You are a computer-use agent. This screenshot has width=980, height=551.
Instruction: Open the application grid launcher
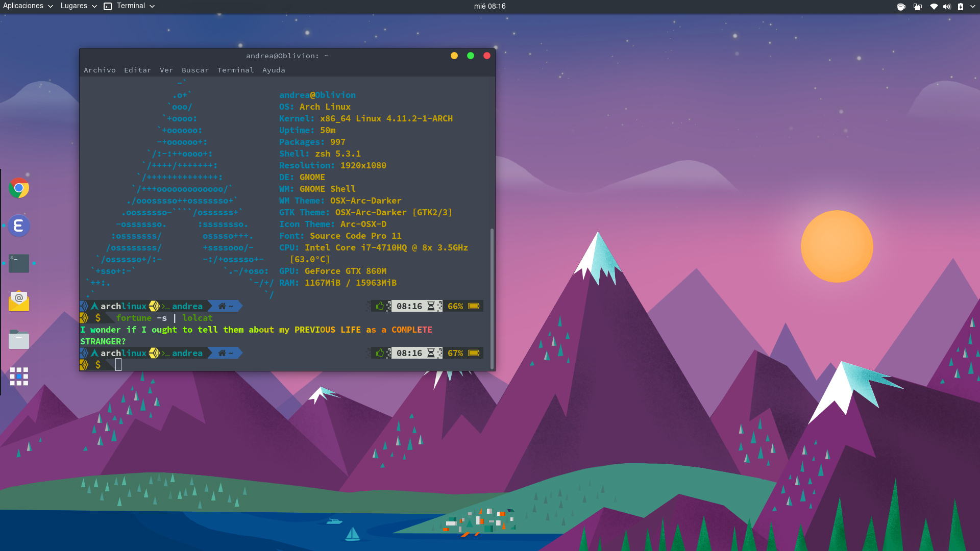click(x=18, y=377)
